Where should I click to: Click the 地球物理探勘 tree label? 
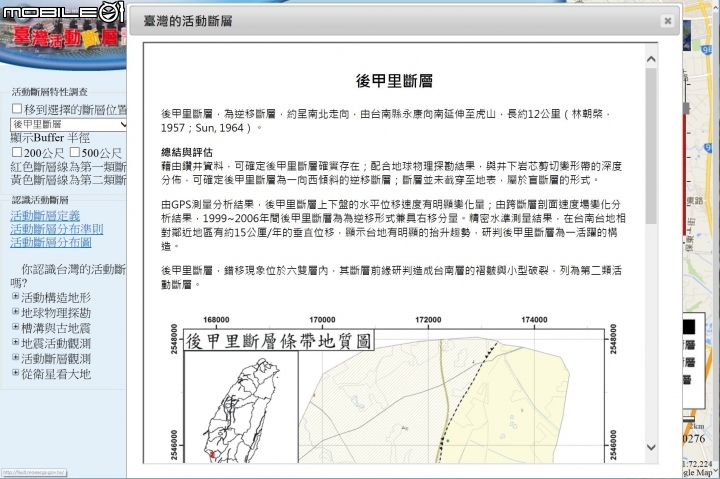(x=56, y=313)
